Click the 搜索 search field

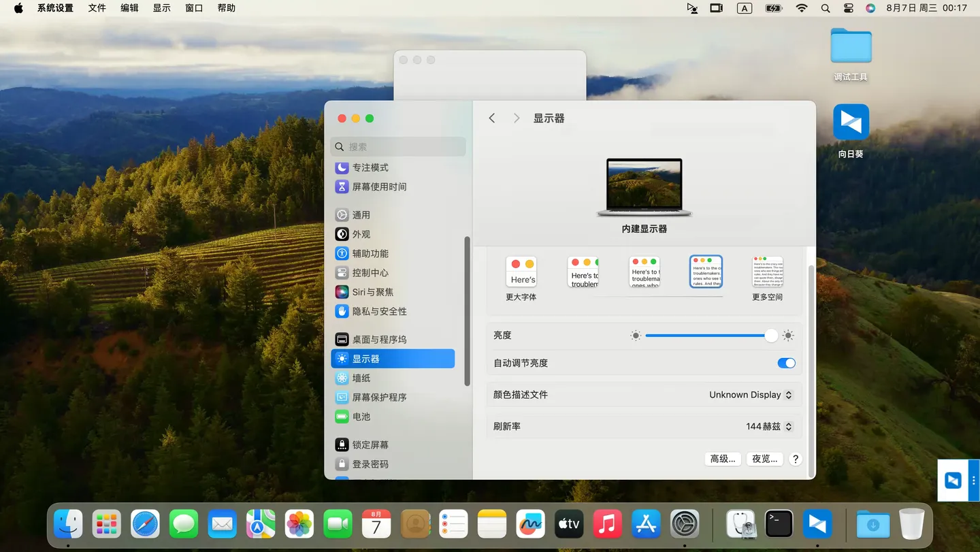point(398,146)
